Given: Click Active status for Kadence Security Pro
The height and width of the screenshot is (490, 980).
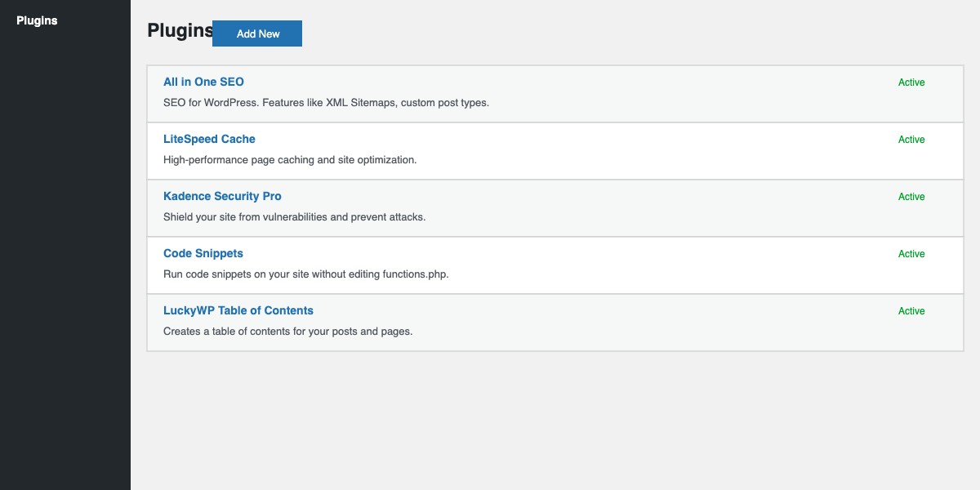Looking at the screenshot, I should [911, 197].
